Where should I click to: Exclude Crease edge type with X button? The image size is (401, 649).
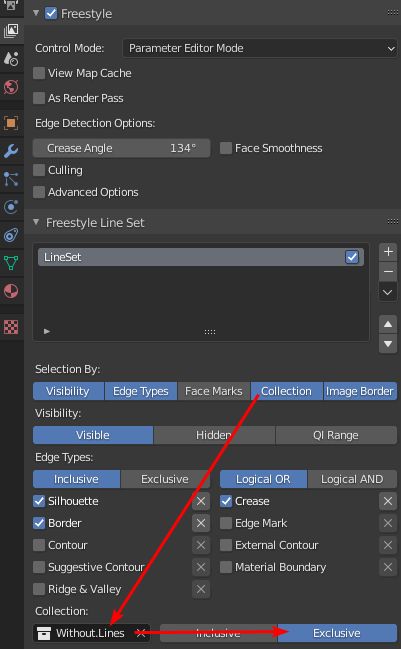388,501
